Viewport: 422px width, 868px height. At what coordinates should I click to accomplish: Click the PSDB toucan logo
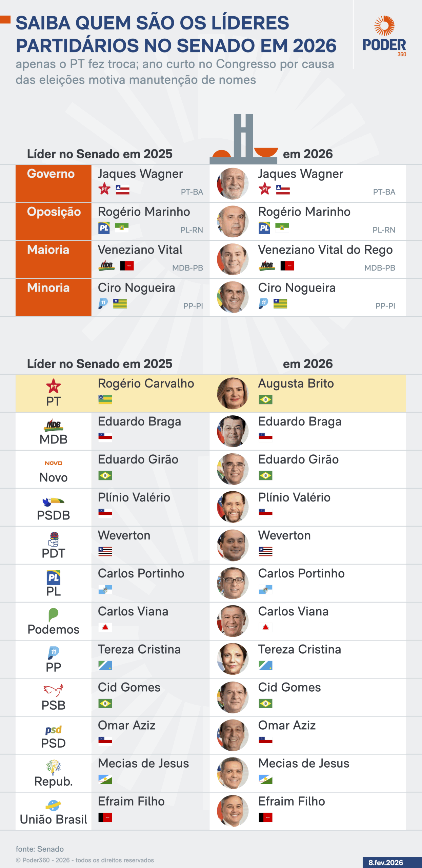[x=54, y=501]
